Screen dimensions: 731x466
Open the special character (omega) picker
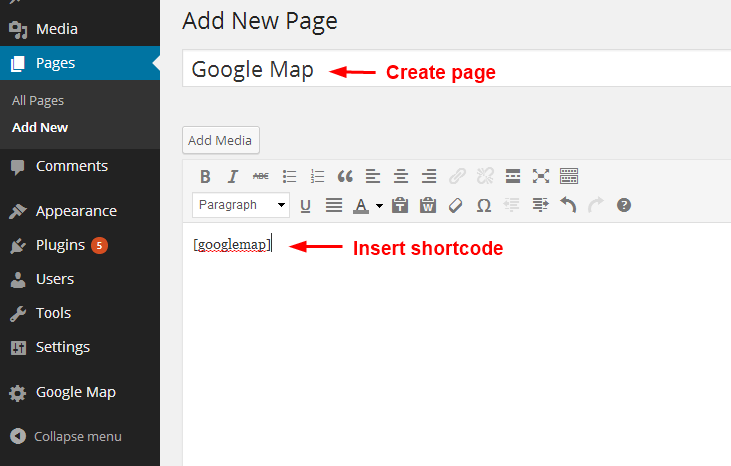click(484, 205)
